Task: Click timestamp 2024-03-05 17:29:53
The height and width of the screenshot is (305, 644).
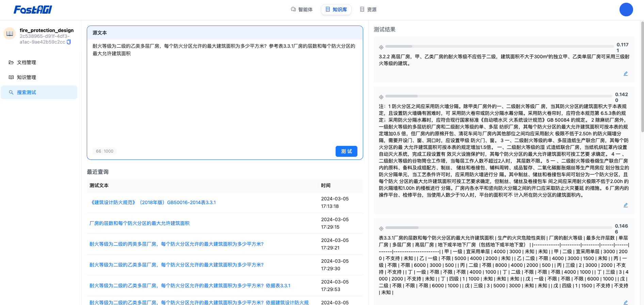Action: click(x=335, y=286)
